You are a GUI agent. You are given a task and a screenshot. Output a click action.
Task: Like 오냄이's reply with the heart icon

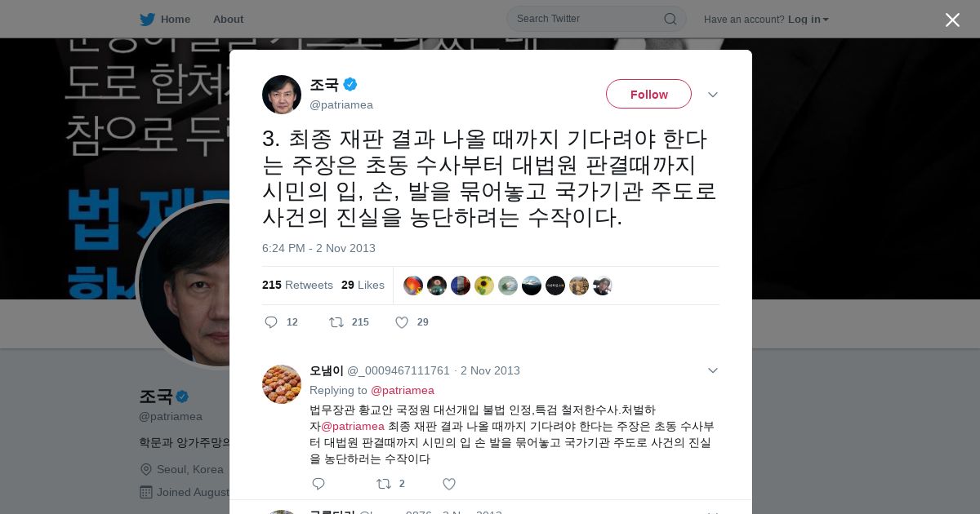pyautogui.click(x=449, y=484)
